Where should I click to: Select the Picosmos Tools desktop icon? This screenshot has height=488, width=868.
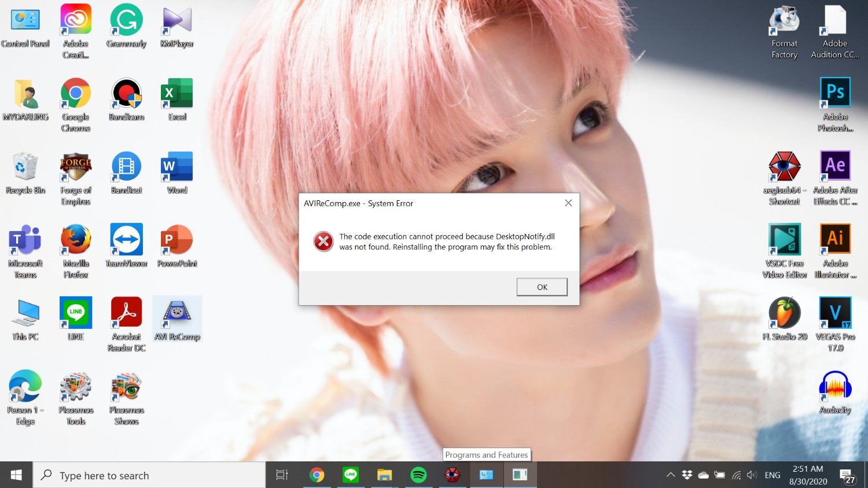[x=76, y=398]
